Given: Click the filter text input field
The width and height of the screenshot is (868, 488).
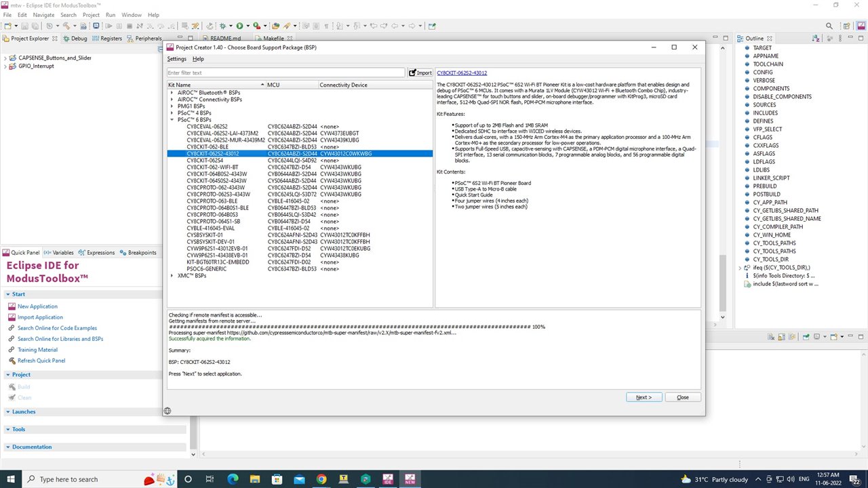Looking at the screenshot, I should pyautogui.click(x=285, y=73).
